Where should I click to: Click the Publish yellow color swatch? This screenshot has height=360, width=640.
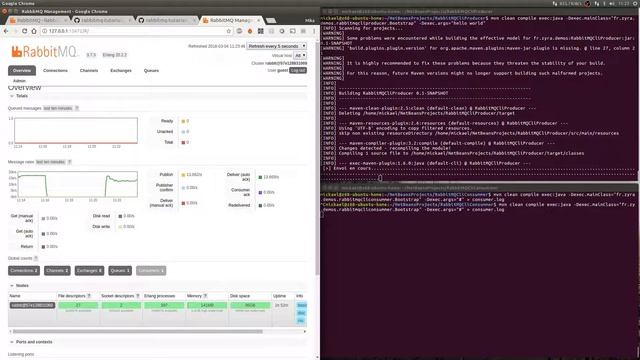coord(184,175)
